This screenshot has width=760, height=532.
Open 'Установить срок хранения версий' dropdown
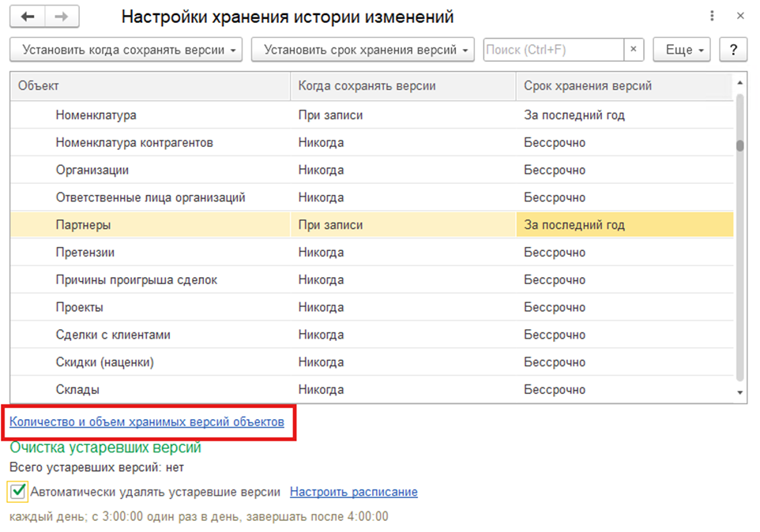click(x=363, y=50)
